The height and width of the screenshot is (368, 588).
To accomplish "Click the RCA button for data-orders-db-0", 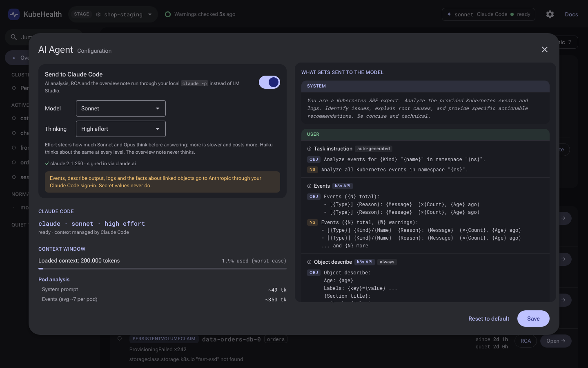I will click(x=526, y=341).
